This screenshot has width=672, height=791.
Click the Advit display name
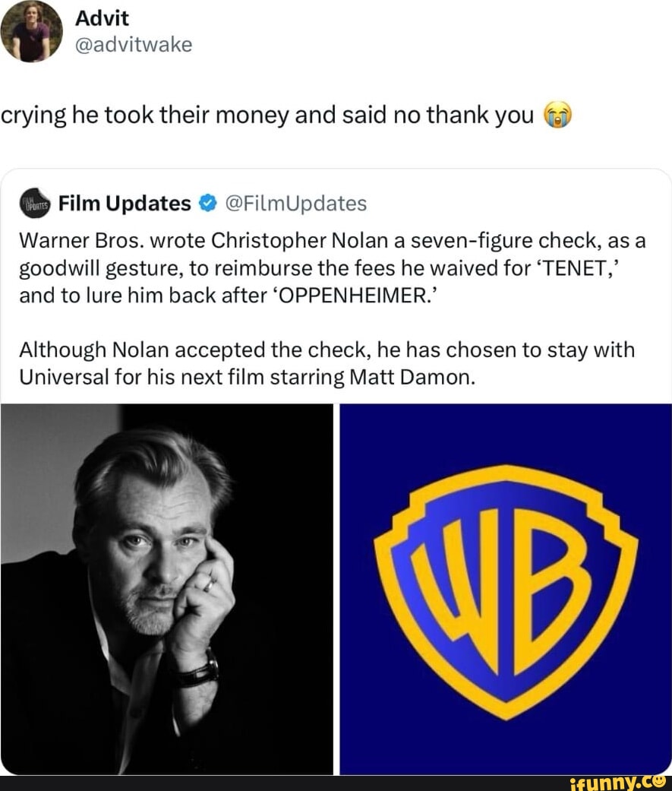[102, 18]
